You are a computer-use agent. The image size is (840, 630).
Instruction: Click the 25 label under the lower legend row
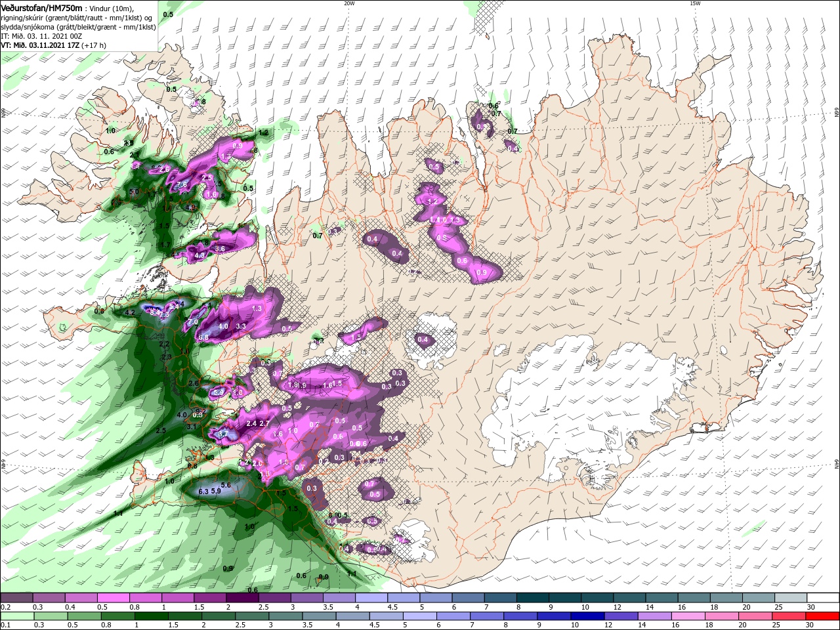pos(778,626)
